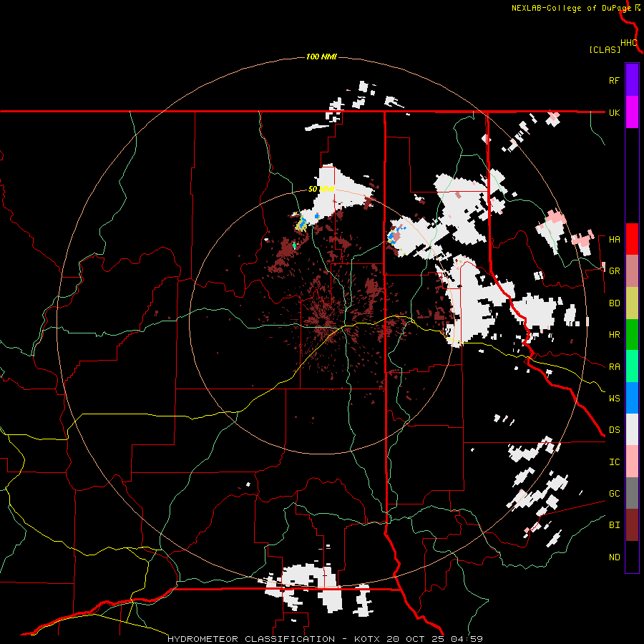Select the ND legend label
644x644 pixels.
614,557
